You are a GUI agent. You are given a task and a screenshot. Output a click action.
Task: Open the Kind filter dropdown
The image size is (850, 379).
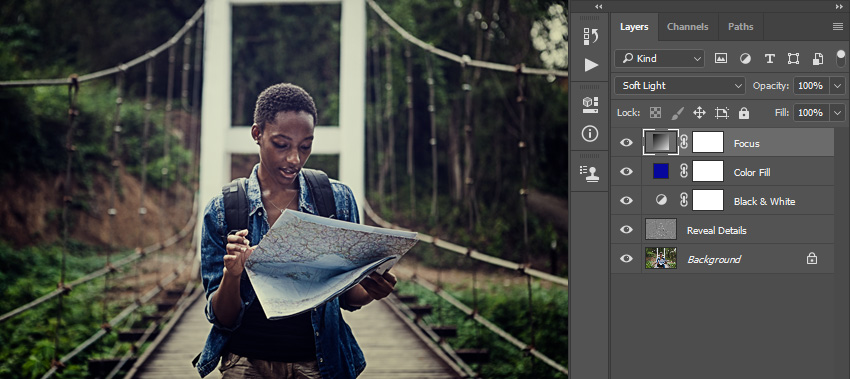point(659,59)
